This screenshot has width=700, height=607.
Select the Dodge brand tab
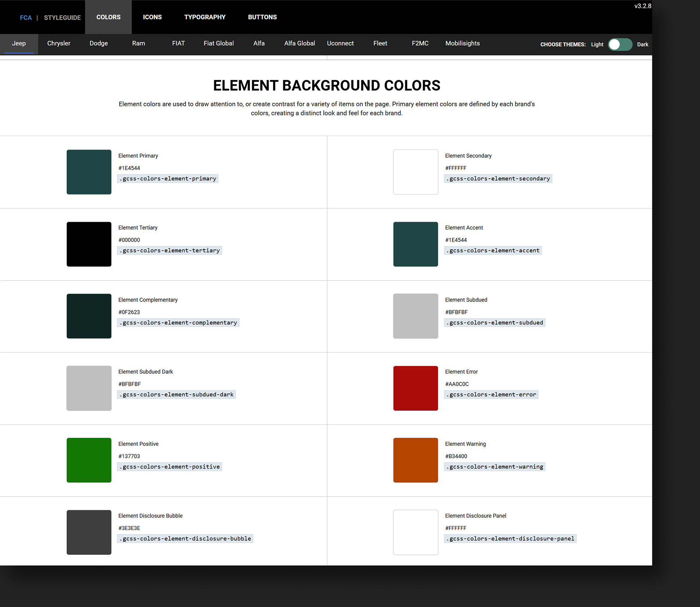pyautogui.click(x=98, y=43)
